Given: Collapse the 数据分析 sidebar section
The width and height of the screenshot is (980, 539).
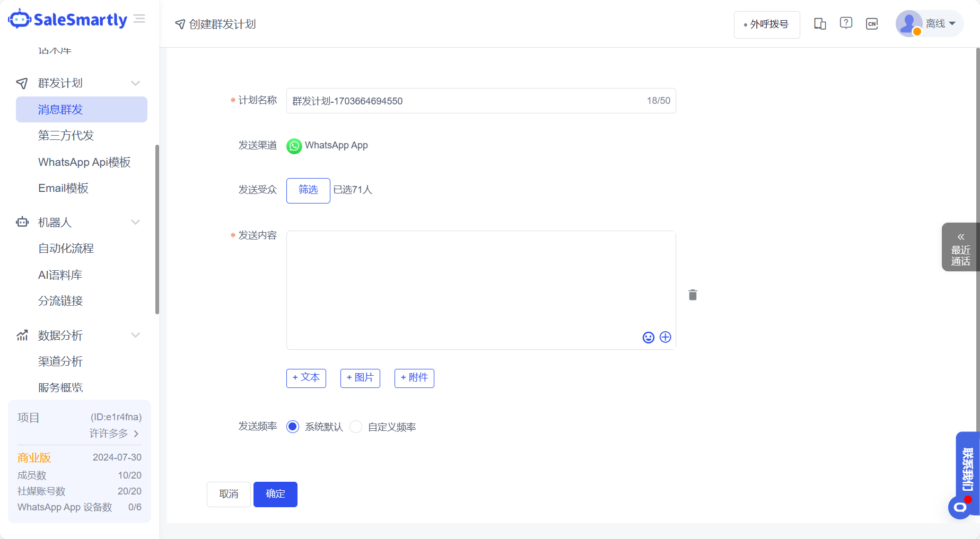Looking at the screenshot, I should (x=136, y=335).
